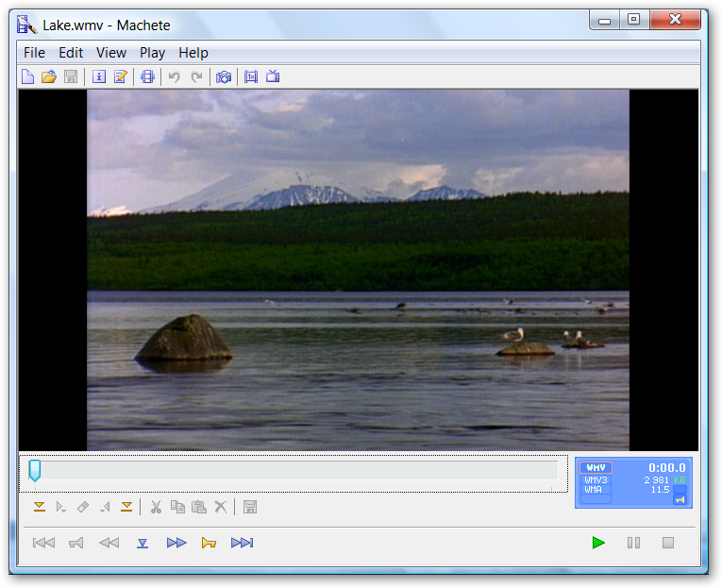722x588 pixels.
Task: Click the middle of the seek bar track
Action: [x=295, y=471]
